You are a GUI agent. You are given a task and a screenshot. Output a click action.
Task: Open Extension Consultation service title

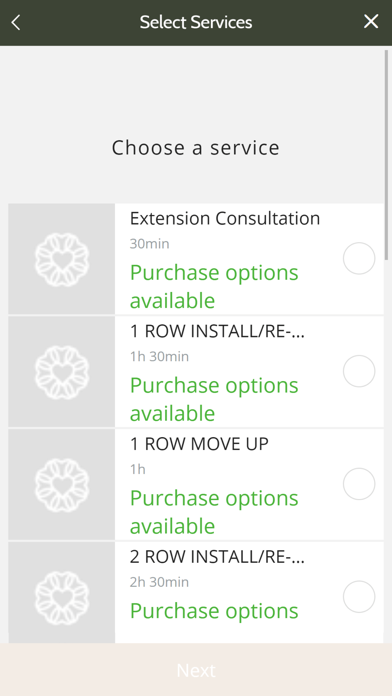[x=225, y=219]
